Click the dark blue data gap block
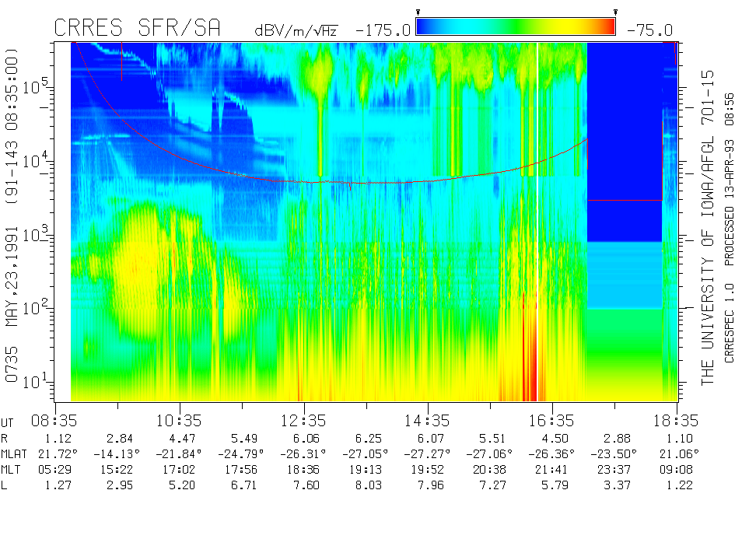Viewport: 735px width, 560px height. point(624,140)
